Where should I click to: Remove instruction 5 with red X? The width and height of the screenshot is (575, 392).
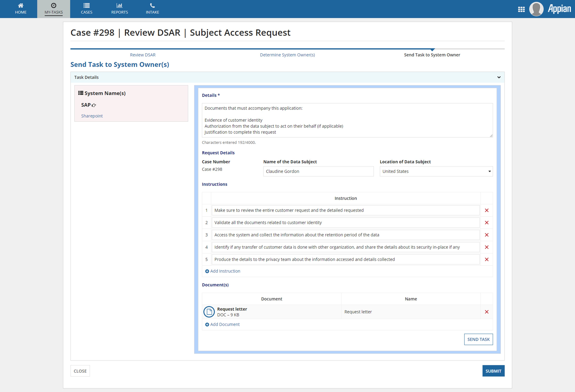point(486,259)
